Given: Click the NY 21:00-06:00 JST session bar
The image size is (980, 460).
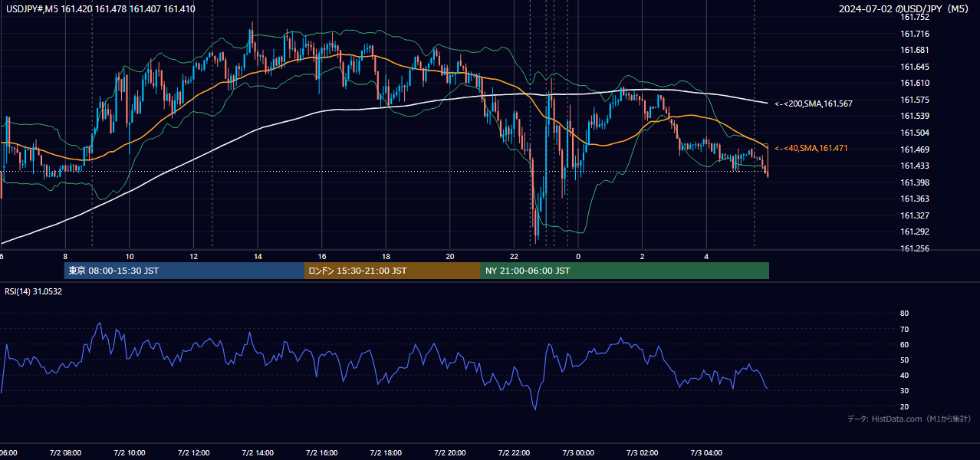Looking at the screenshot, I should [x=625, y=271].
